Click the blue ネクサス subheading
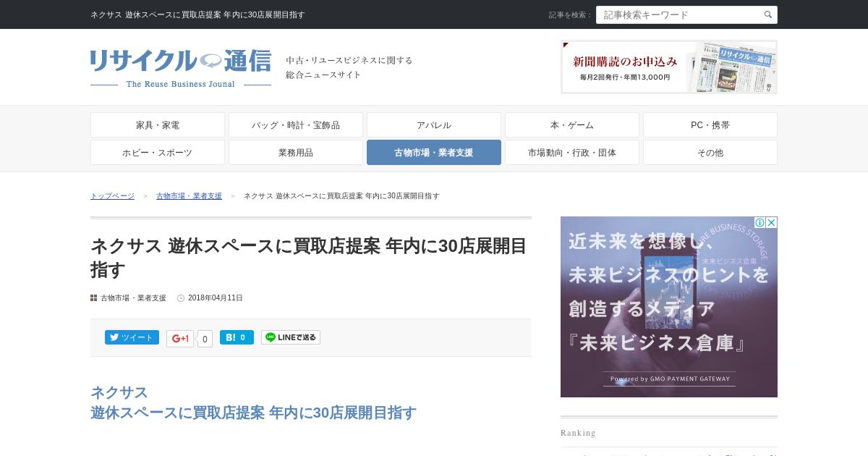This screenshot has width=868, height=456. coord(119,392)
